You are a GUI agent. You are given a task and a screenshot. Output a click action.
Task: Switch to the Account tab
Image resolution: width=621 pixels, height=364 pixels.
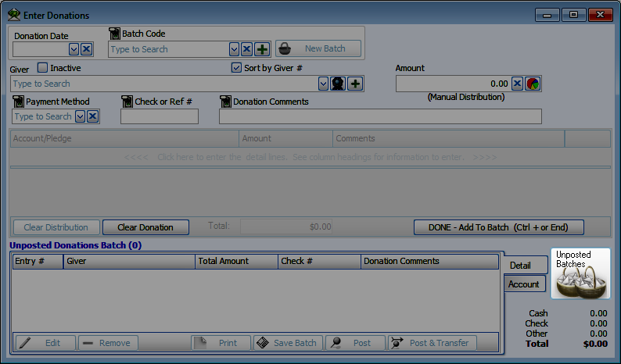pyautogui.click(x=524, y=284)
